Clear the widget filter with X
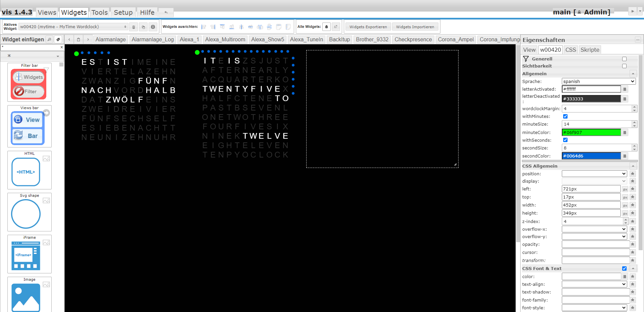The height and width of the screenshot is (312, 644). click(62, 47)
